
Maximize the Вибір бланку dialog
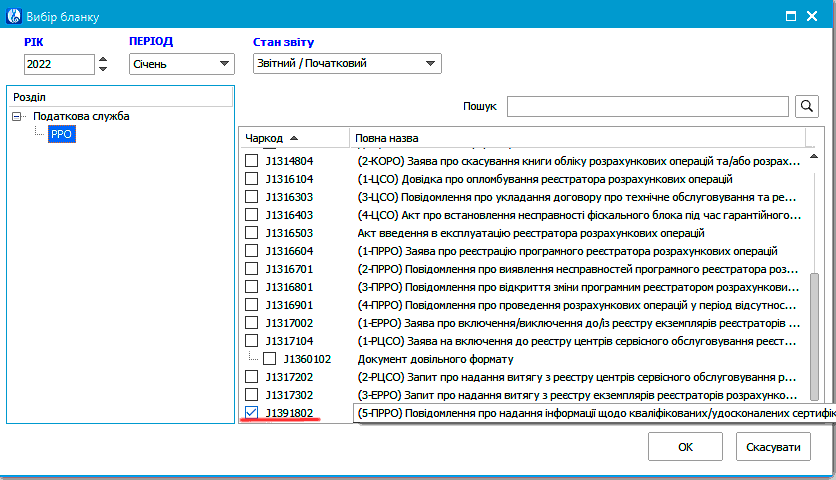pyautogui.click(x=789, y=16)
